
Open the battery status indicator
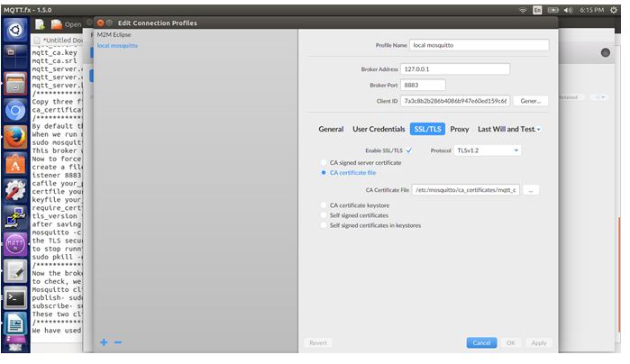pyautogui.click(x=553, y=10)
